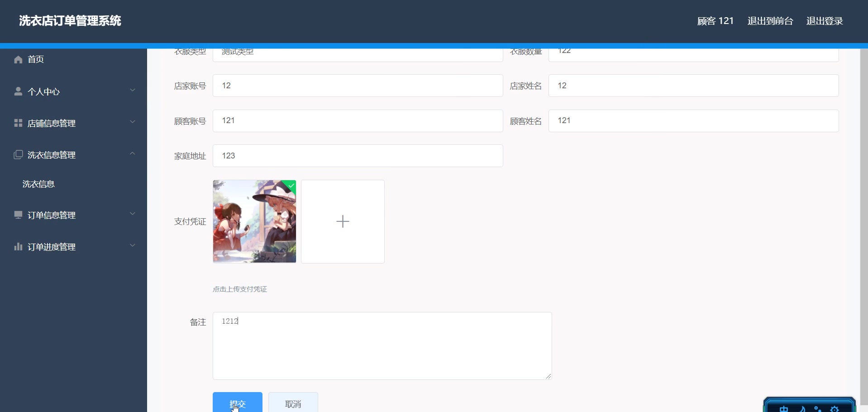Click the bar chart icon beside 订单进度管理

[x=18, y=247]
